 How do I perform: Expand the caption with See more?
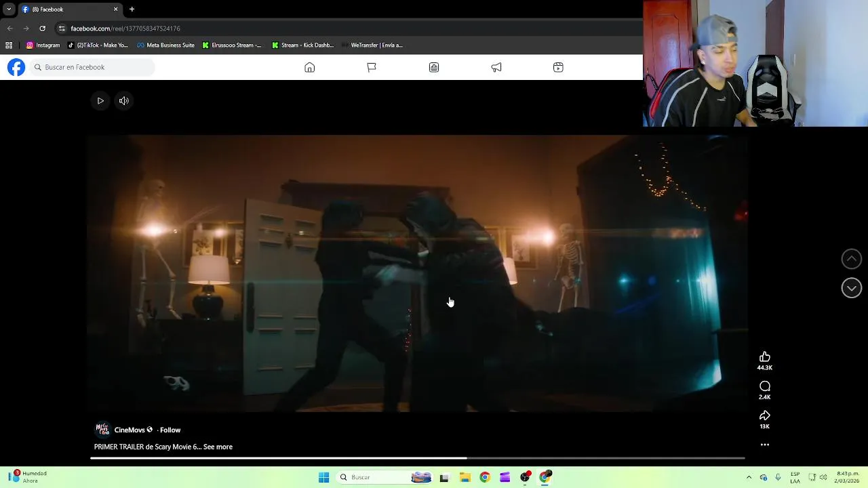pyautogui.click(x=218, y=447)
